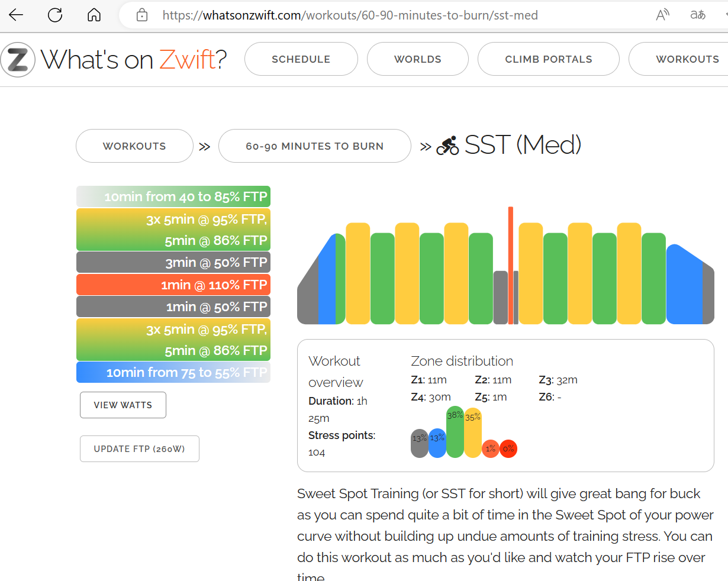
Task: Click the cyclist icon beside SST (Med)
Action: 447,146
